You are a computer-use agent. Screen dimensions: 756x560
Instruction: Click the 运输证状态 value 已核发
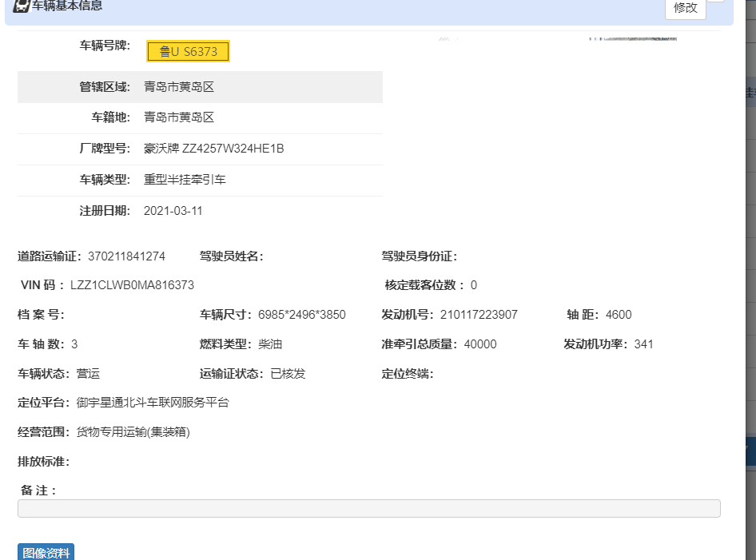[x=288, y=374]
